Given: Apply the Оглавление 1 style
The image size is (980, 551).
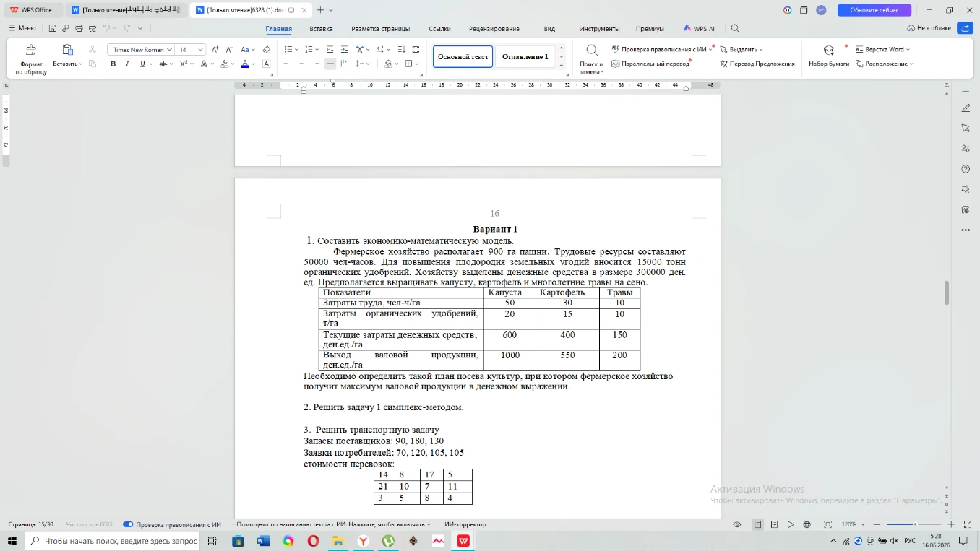Looking at the screenshot, I should pyautogui.click(x=525, y=57).
